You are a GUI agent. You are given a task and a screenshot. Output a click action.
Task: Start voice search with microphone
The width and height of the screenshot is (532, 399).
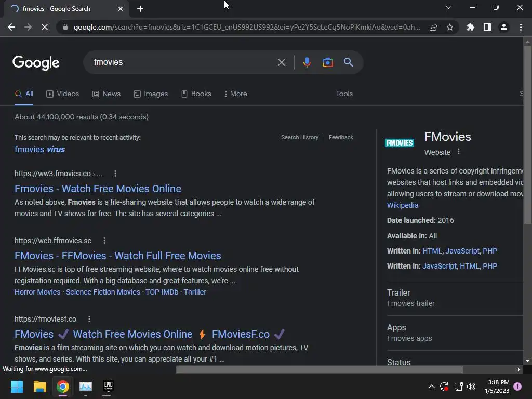307,62
